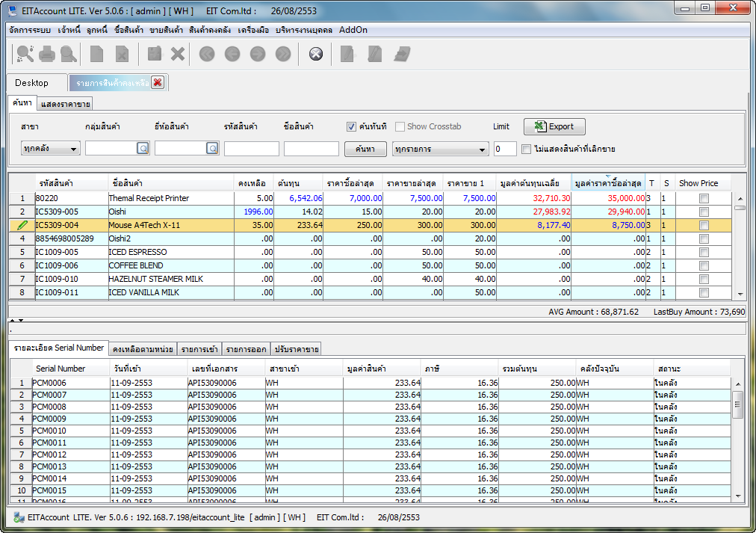Open the ทุกคลัง branch dropdown

51,149
